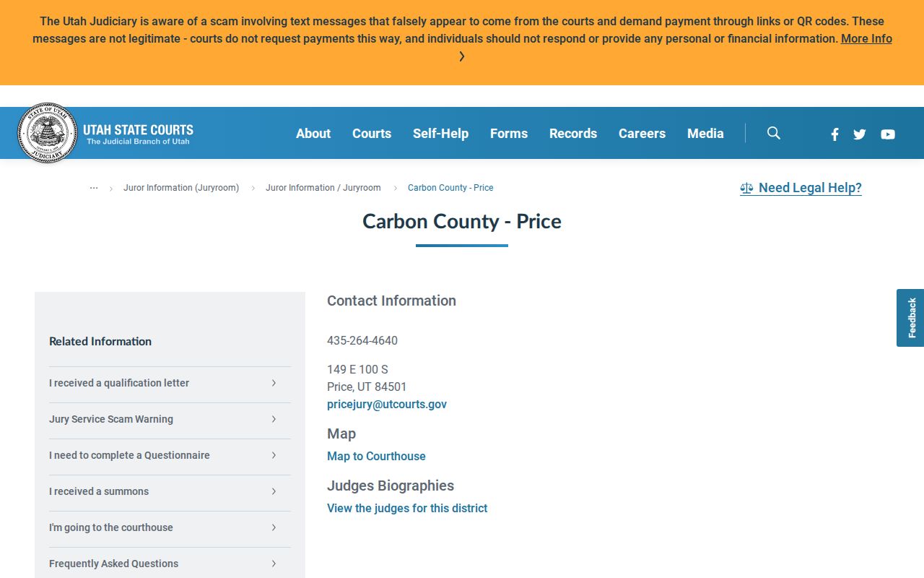
Task: Open the Courts menu
Action: click(372, 134)
